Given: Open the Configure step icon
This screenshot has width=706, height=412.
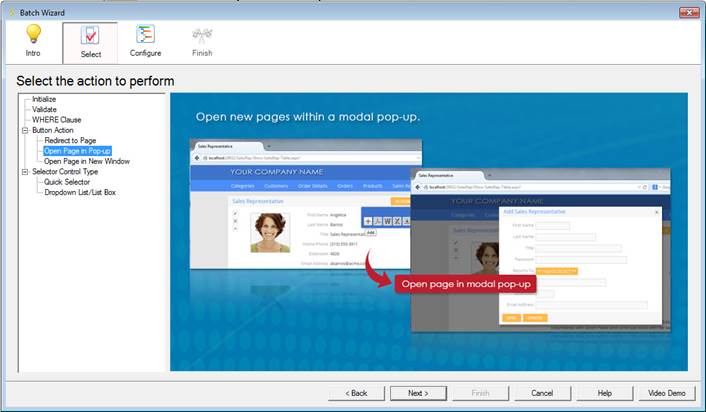Looking at the screenshot, I should pos(145,35).
